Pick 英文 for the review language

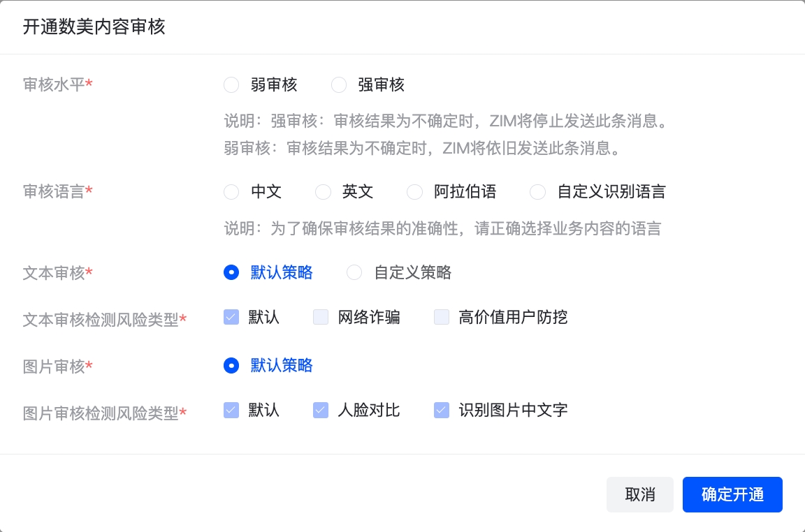(x=323, y=192)
